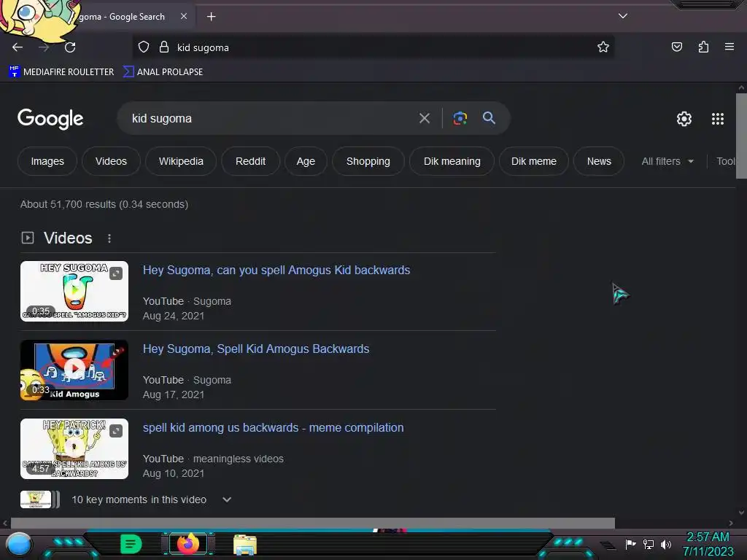Select the Age filter chip

click(x=306, y=161)
